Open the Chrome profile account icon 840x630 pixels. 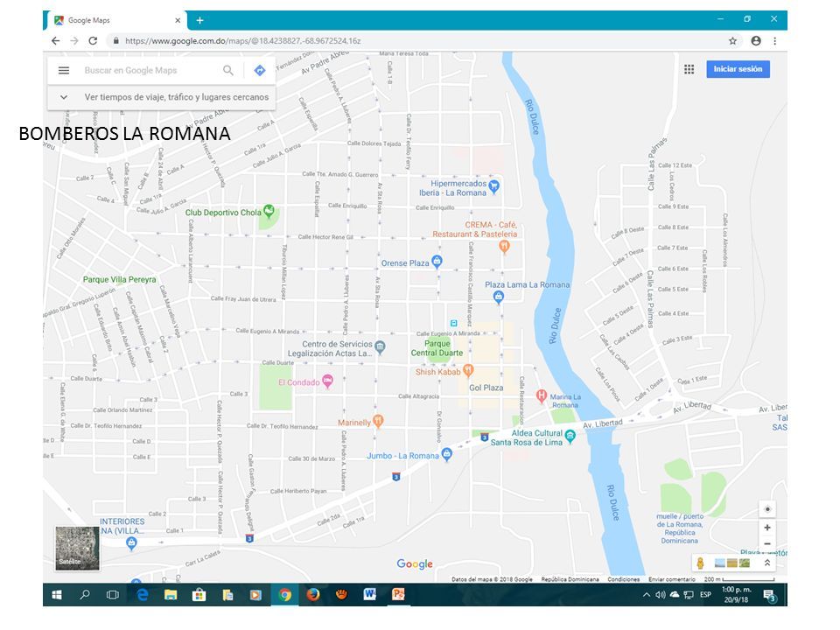coord(756,41)
